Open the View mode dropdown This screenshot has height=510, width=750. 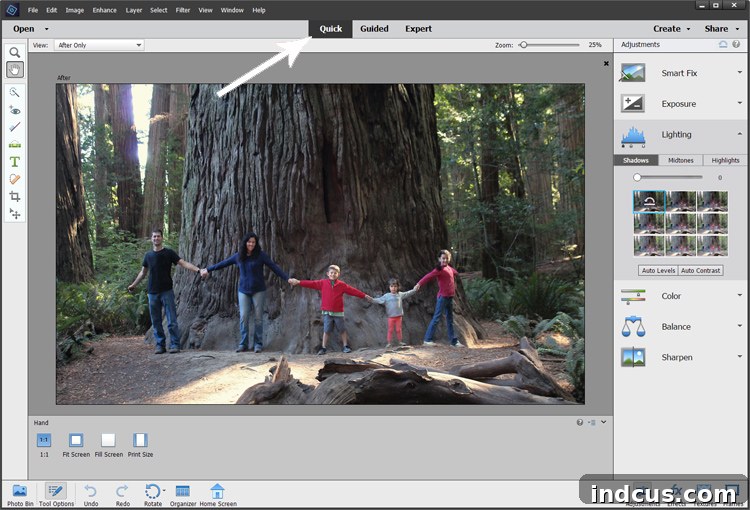[x=99, y=45]
